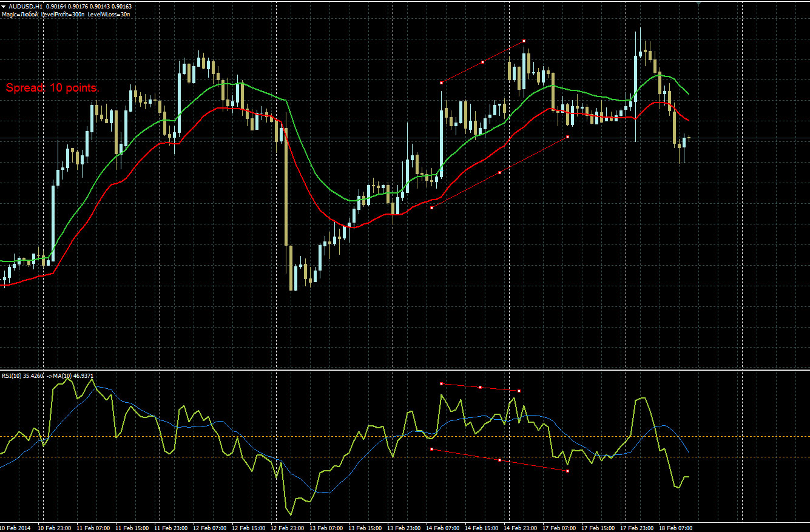
Task: Click the chart shift triangle marker on top edge
Action: (x=699, y=4)
